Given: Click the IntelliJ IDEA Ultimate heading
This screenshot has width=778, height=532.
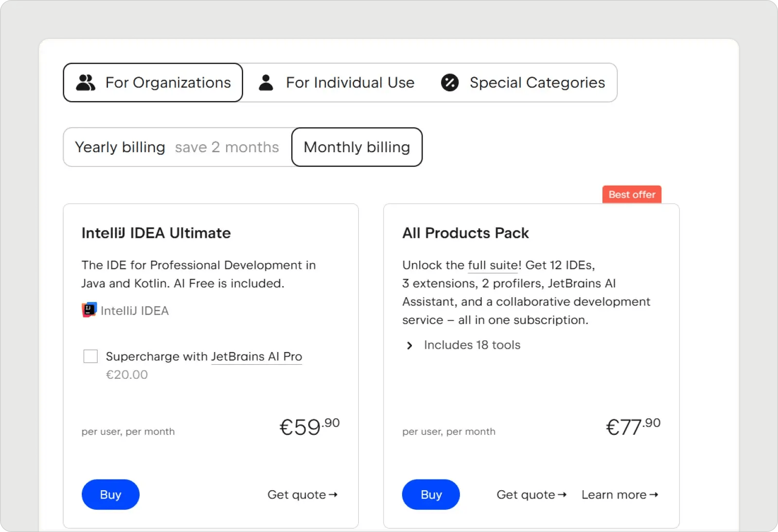Looking at the screenshot, I should click(x=156, y=233).
